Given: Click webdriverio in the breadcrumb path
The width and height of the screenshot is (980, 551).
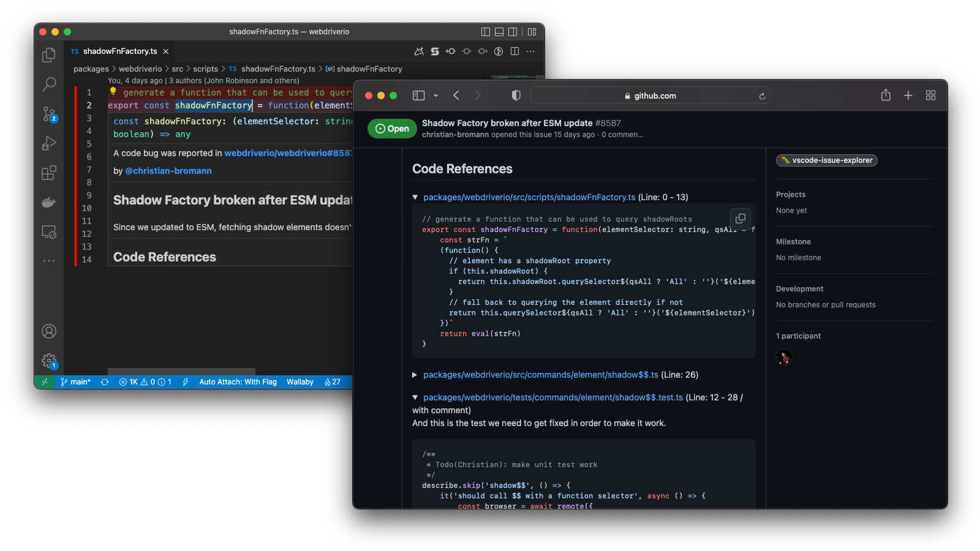Looking at the screenshot, I should point(140,69).
